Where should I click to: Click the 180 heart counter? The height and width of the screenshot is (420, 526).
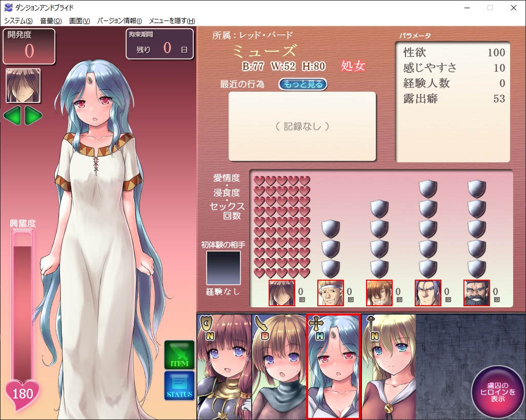23,395
